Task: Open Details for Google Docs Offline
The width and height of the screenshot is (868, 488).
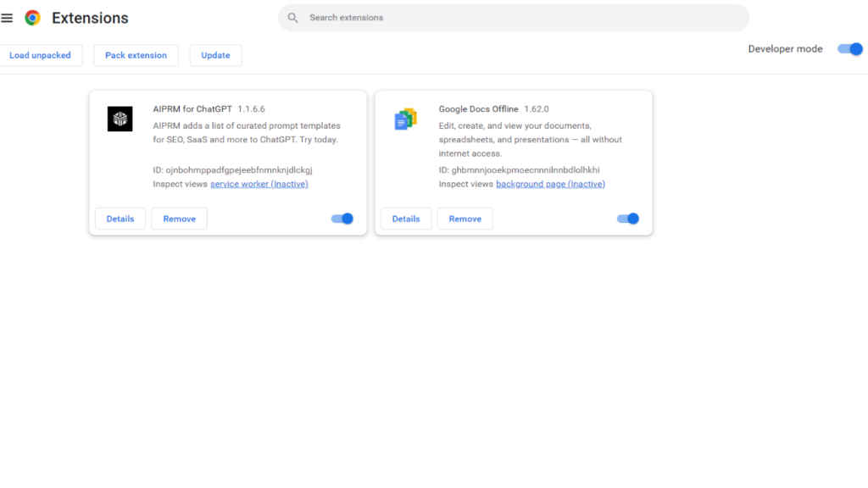Action: click(406, 219)
